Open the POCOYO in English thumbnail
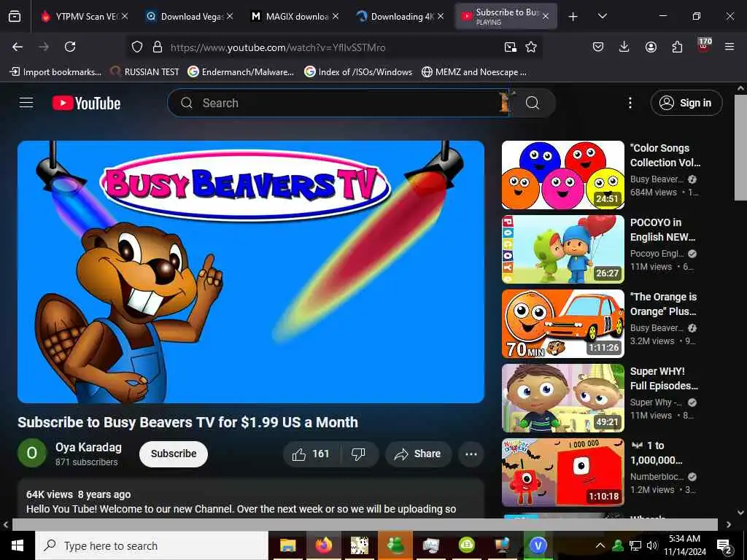This screenshot has width=747, height=560. point(562,249)
